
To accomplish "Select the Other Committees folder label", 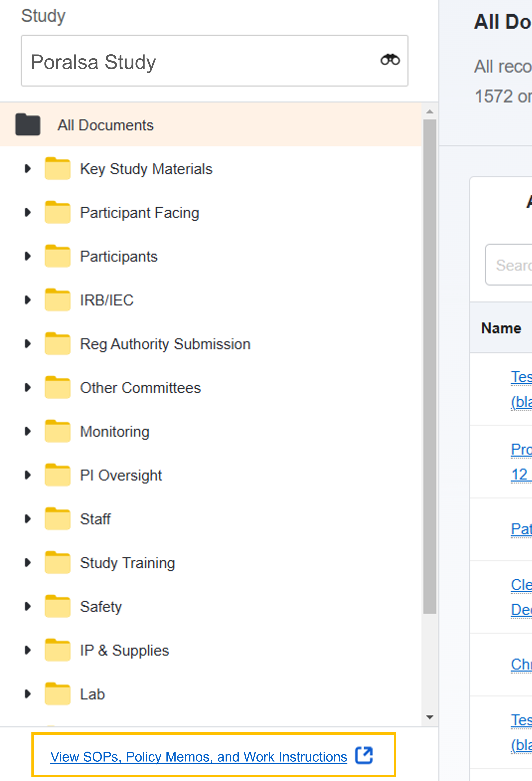I will point(140,388).
